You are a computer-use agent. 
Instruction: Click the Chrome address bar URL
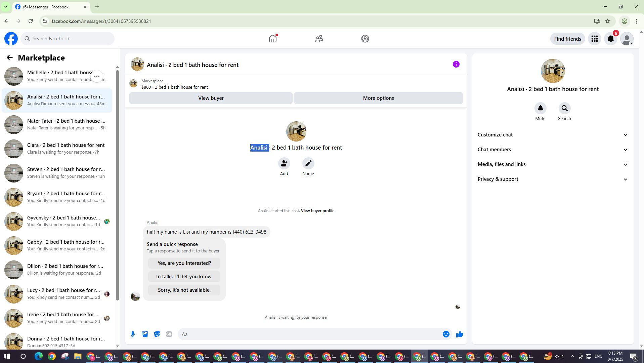pyautogui.click(x=101, y=21)
